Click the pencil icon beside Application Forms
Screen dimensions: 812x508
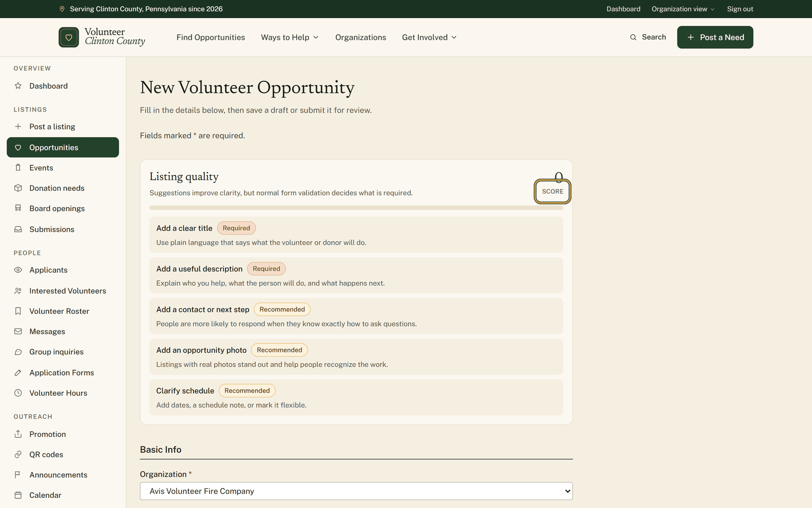click(x=18, y=372)
